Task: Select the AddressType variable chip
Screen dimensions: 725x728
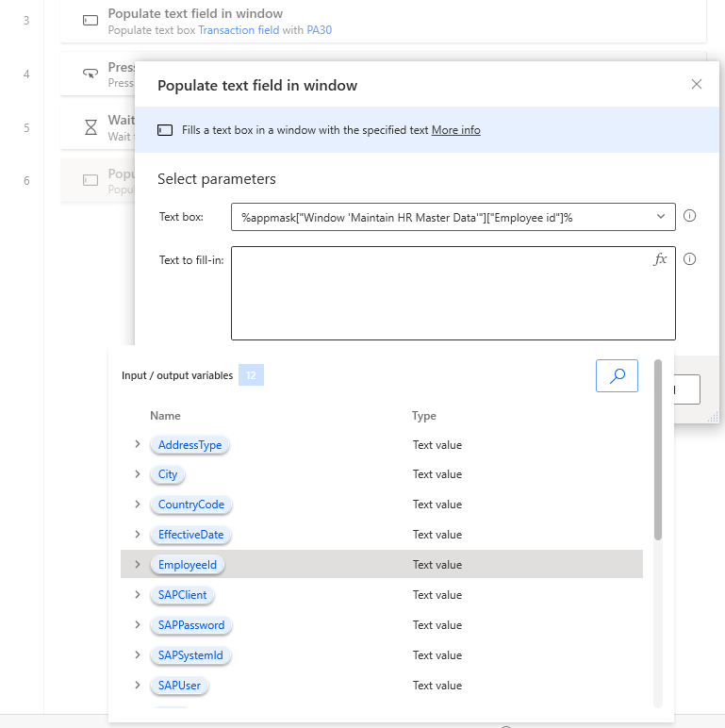Action: [189, 445]
